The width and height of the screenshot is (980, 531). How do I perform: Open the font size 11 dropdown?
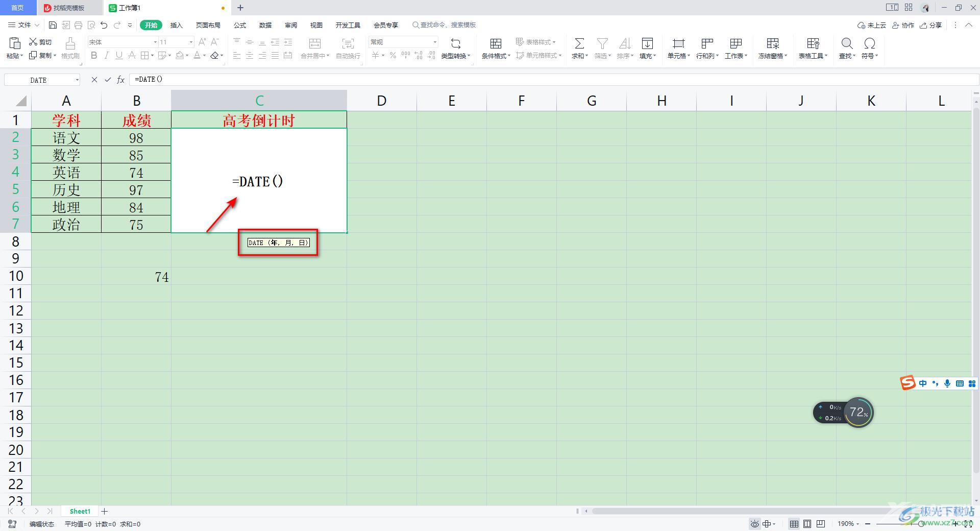[x=191, y=42]
